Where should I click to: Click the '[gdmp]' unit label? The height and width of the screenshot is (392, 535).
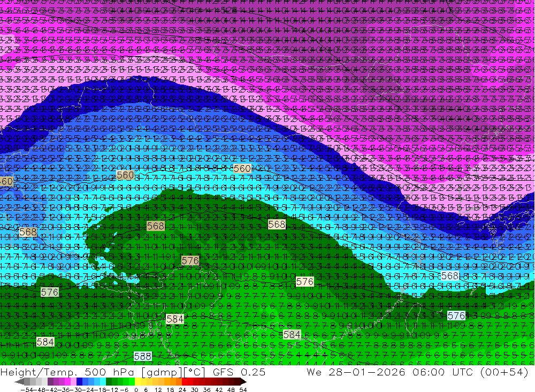tap(163, 372)
